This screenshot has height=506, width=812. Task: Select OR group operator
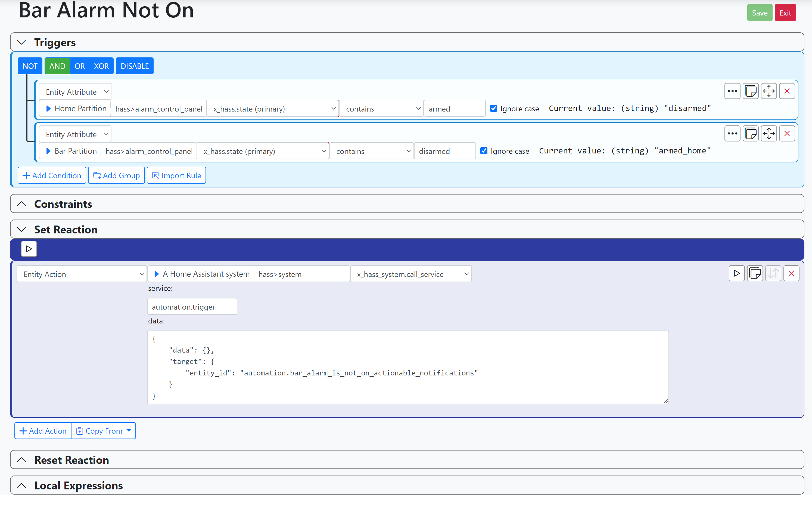[x=80, y=66]
